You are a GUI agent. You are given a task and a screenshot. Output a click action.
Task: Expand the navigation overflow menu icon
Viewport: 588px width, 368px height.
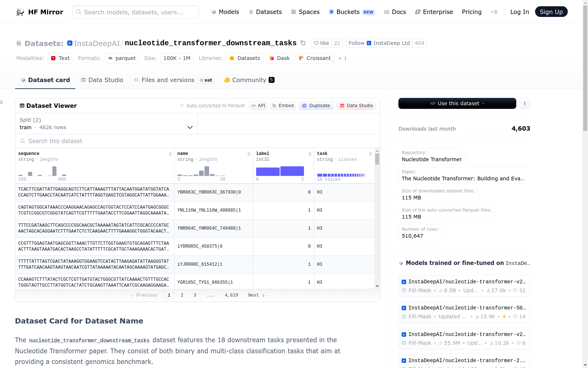pyautogui.click(x=494, y=12)
